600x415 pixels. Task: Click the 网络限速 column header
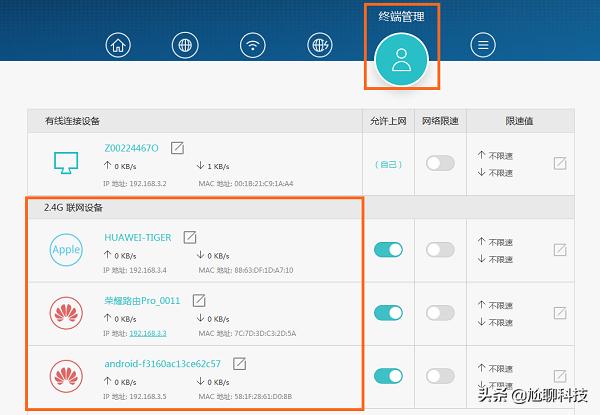pyautogui.click(x=440, y=121)
